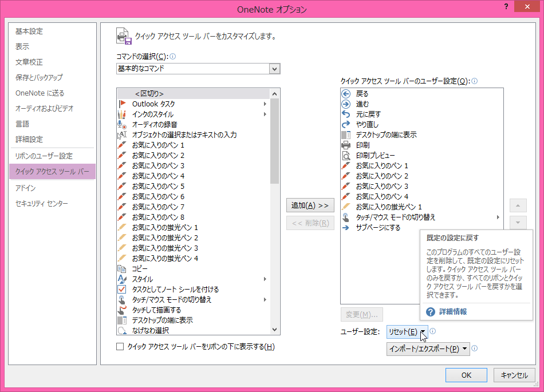Image resolution: width=544 pixels, height=392 pixels.
Task: Click the 追加(A) >> button
Action: pos(310,205)
